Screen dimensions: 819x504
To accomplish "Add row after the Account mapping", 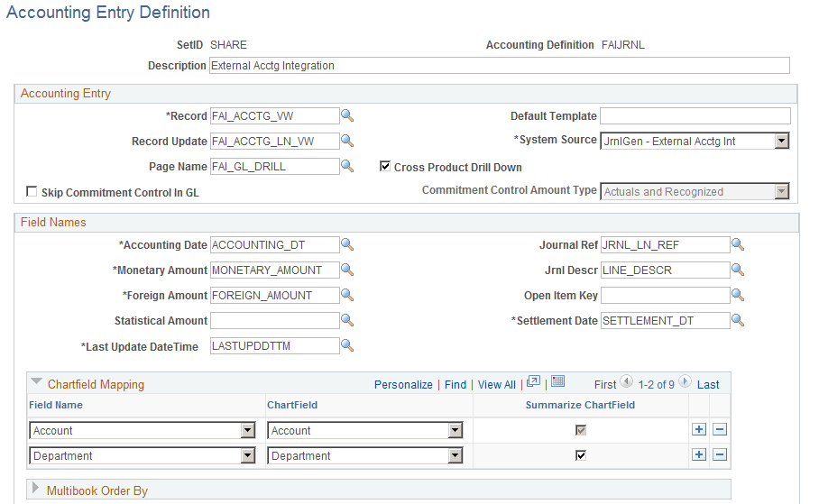I will click(x=699, y=429).
